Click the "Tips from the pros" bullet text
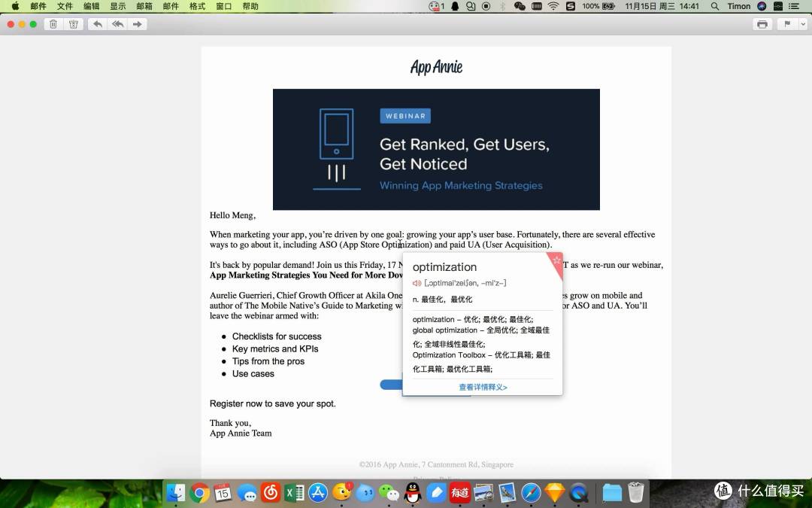This screenshot has height=508, width=812. coord(268,361)
